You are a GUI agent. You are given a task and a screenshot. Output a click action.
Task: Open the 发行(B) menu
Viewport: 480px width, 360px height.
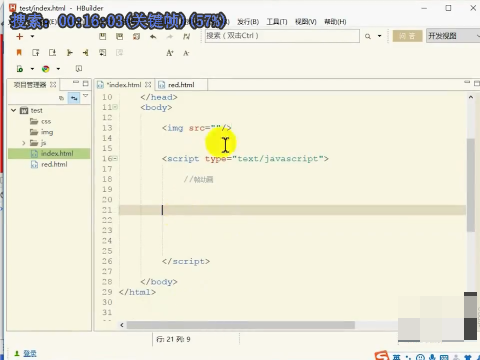pyautogui.click(x=248, y=22)
